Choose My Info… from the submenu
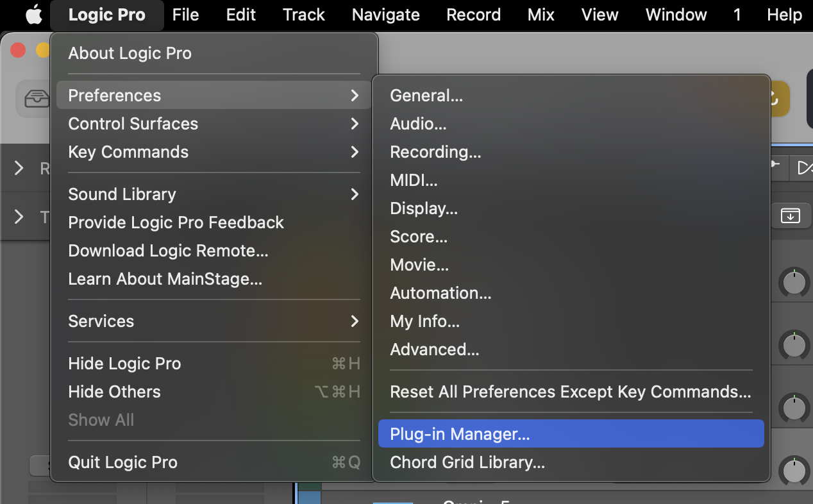Image resolution: width=813 pixels, height=504 pixels. [571, 321]
